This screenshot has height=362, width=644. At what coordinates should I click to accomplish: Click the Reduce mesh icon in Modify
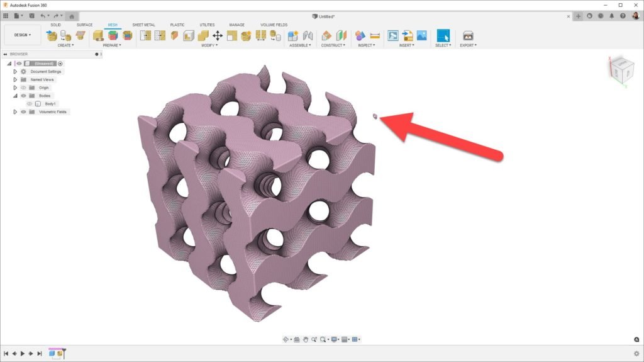click(x=160, y=35)
